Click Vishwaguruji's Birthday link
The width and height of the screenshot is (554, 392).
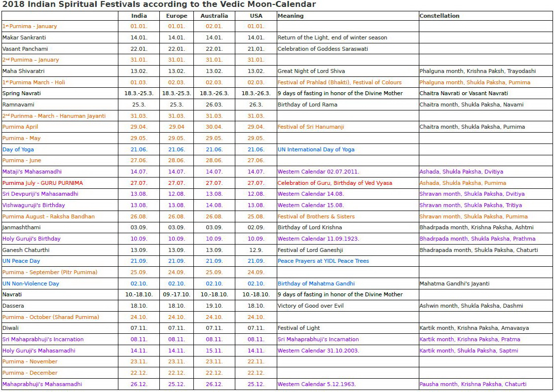click(x=34, y=205)
